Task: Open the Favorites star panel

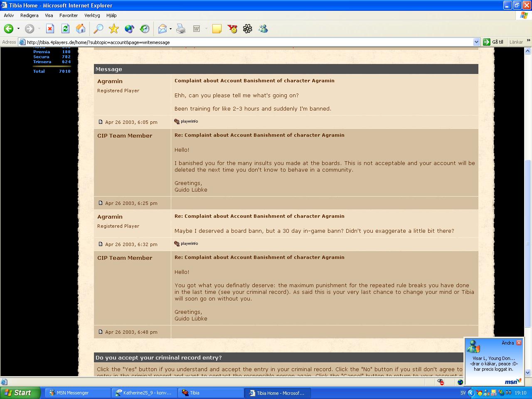Action: [x=113, y=29]
